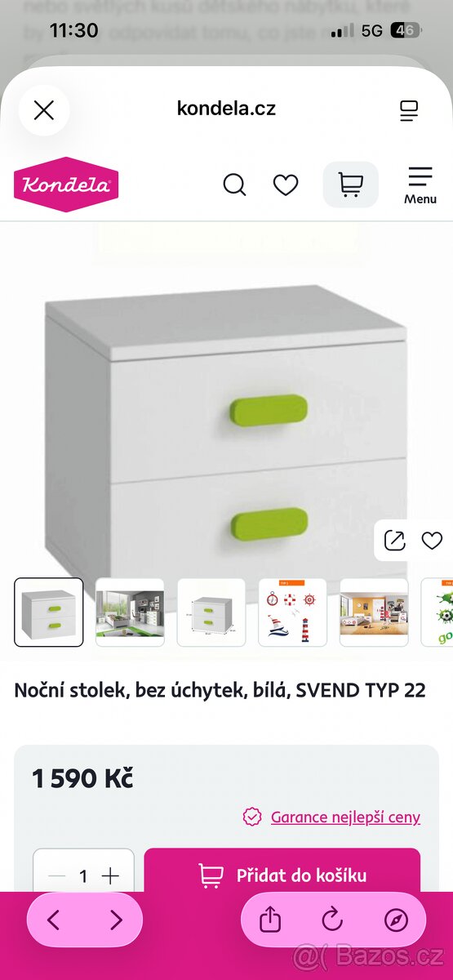Open the shopping cart icon
The image size is (453, 980).
click(x=351, y=185)
